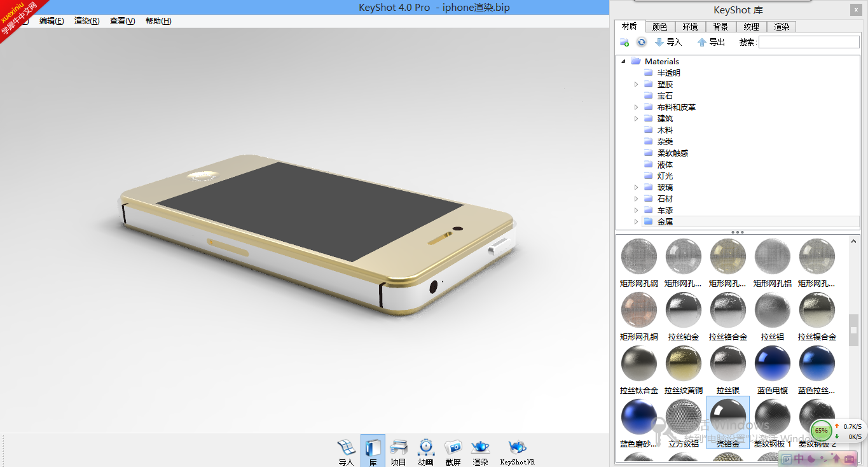
Task: Launch the KeyShotVR icon
Action: pos(518,451)
